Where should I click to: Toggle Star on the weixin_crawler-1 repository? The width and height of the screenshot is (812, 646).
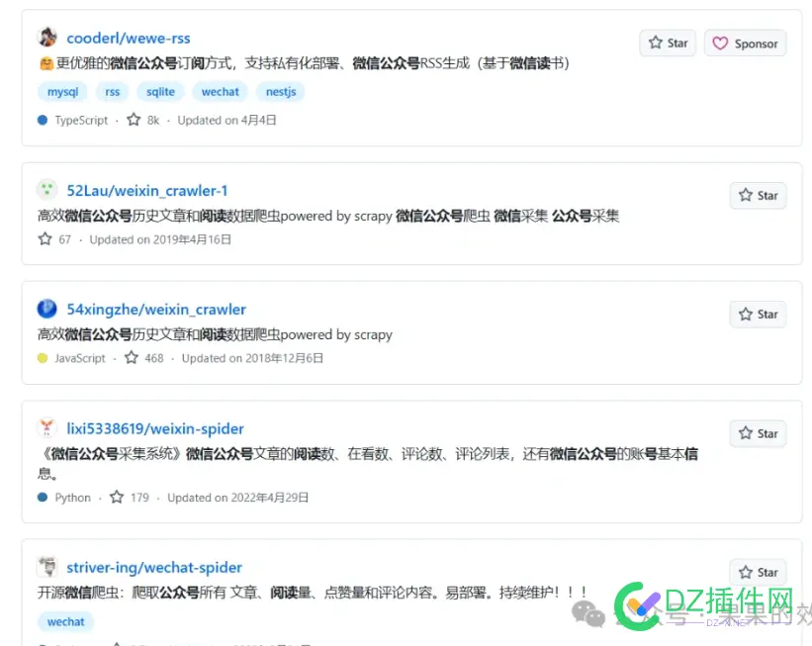(758, 195)
